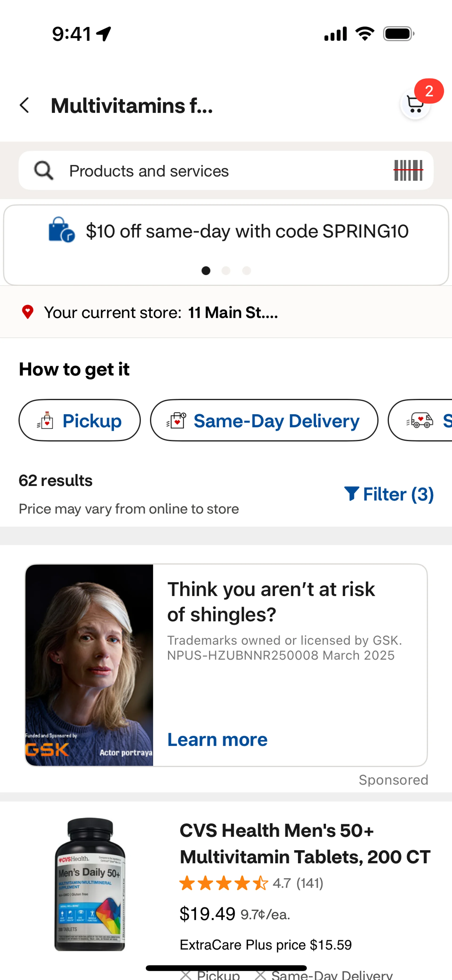
Task: Toggle the Pickup option chip
Action: click(x=80, y=420)
